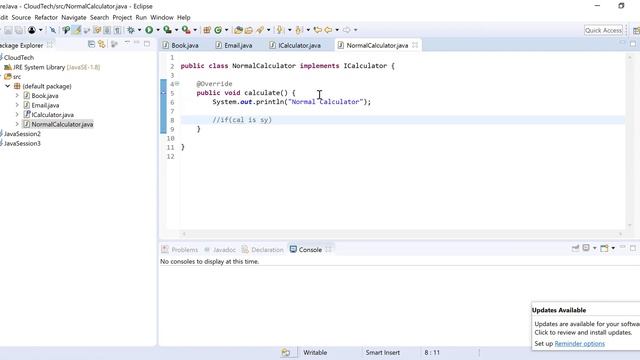This screenshot has height=360, width=640.
Task: Collapse All in Package Explorer
Action: [x=91, y=44]
